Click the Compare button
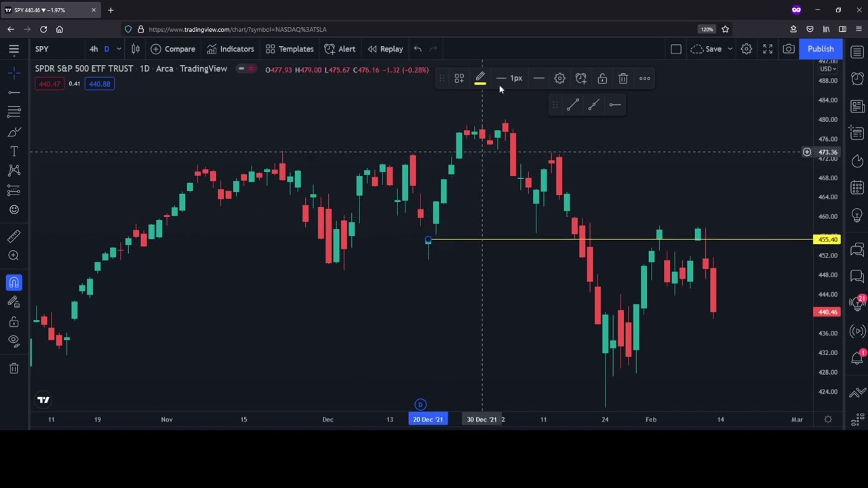Viewport: 868px width, 488px height. (x=173, y=49)
